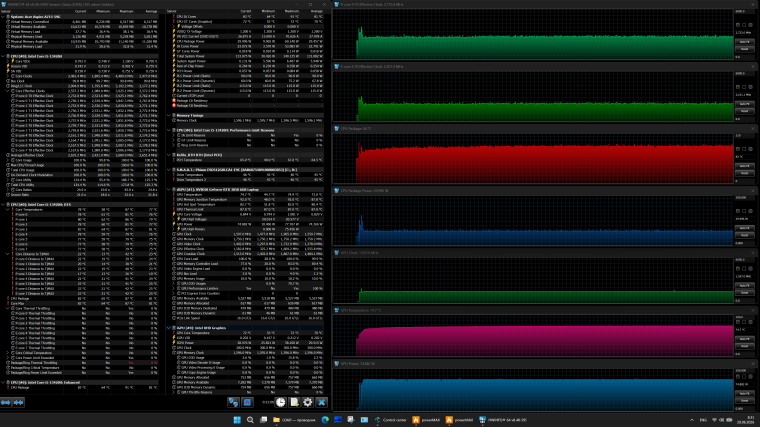This screenshot has width=760, height=427.
Task: Click Auto Fit in the CPU Package temperature graph
Action: [745, 166]
